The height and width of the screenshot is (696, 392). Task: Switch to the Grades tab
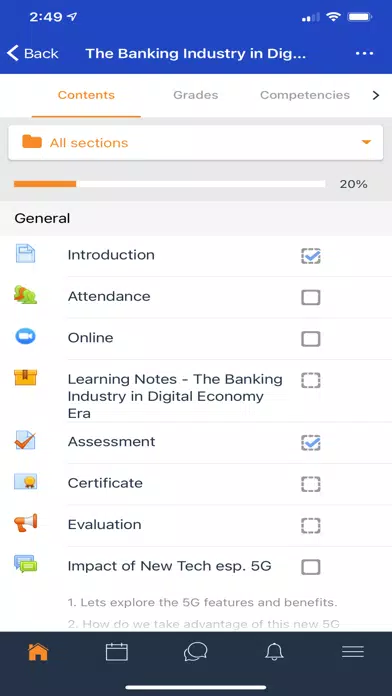click(x=196, y=95)
